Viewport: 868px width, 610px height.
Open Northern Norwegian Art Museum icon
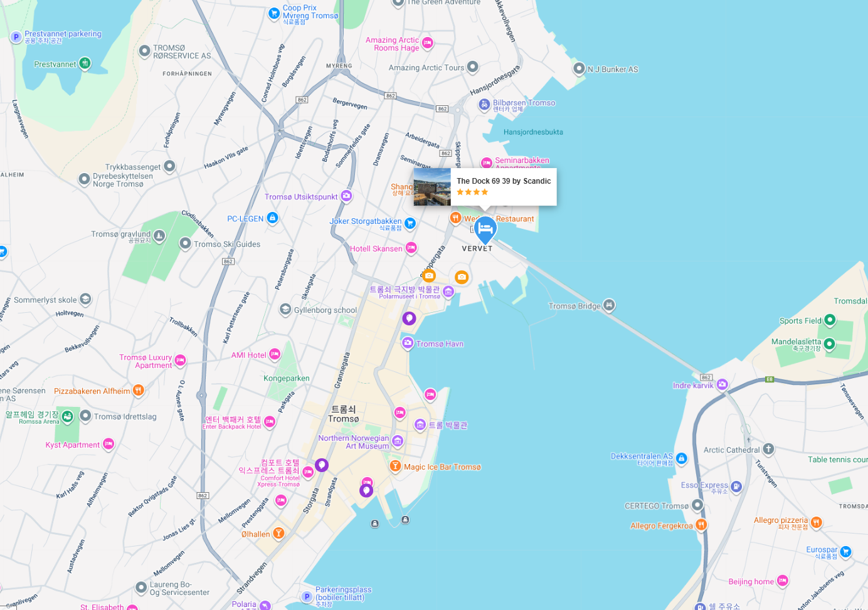pos(398,441)
